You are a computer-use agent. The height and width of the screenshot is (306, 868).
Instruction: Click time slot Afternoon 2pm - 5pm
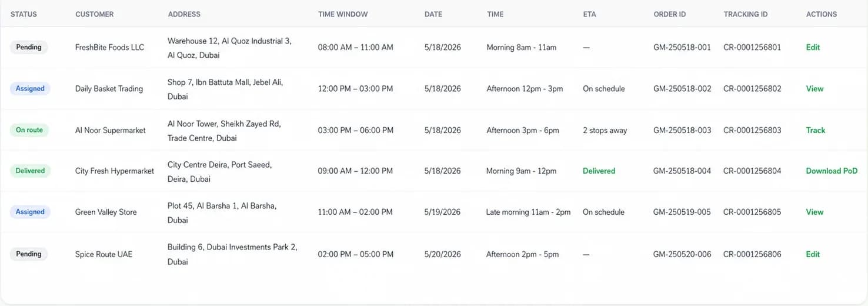523,254
